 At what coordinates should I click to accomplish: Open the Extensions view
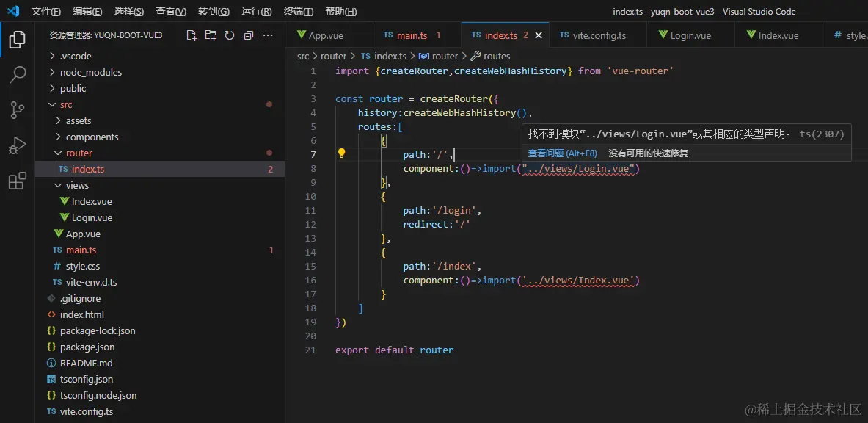point(17,181)
